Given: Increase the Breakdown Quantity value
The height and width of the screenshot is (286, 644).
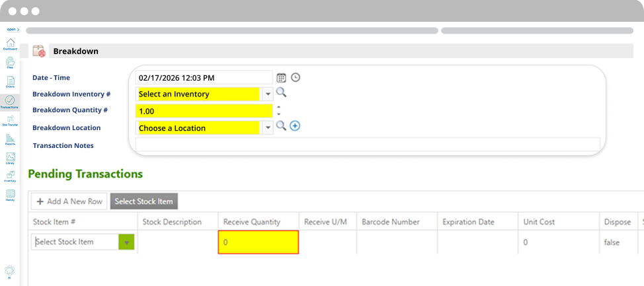Looking at the screenshot, I should (x=279, y=108).
